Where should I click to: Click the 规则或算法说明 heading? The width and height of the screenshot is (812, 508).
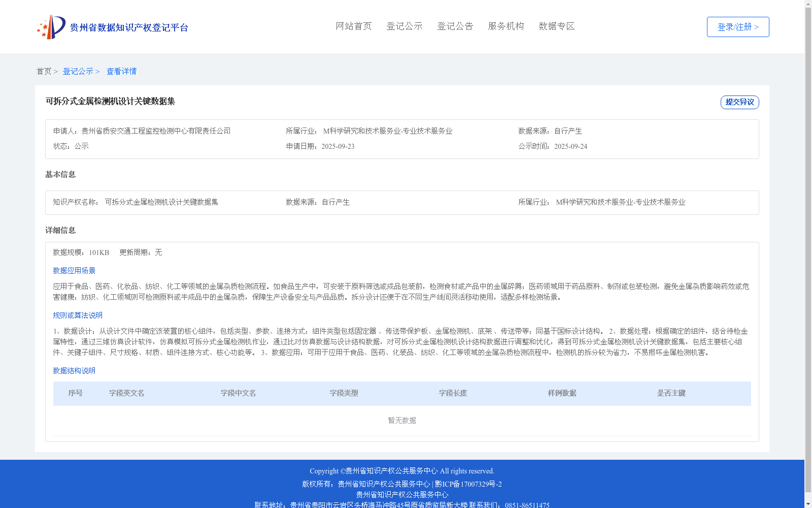(x=78, y=315)
